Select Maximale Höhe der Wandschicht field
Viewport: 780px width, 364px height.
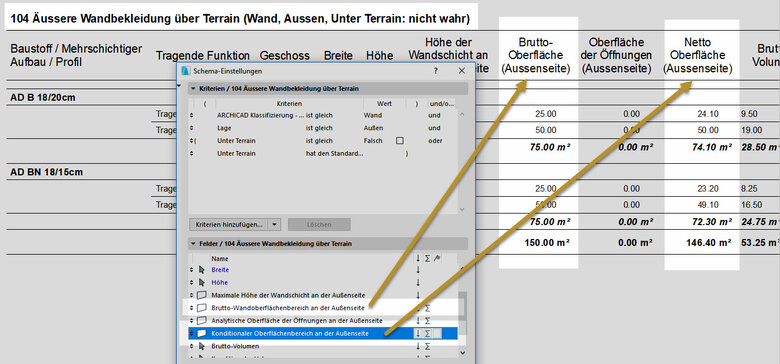[x=323, y=295]
